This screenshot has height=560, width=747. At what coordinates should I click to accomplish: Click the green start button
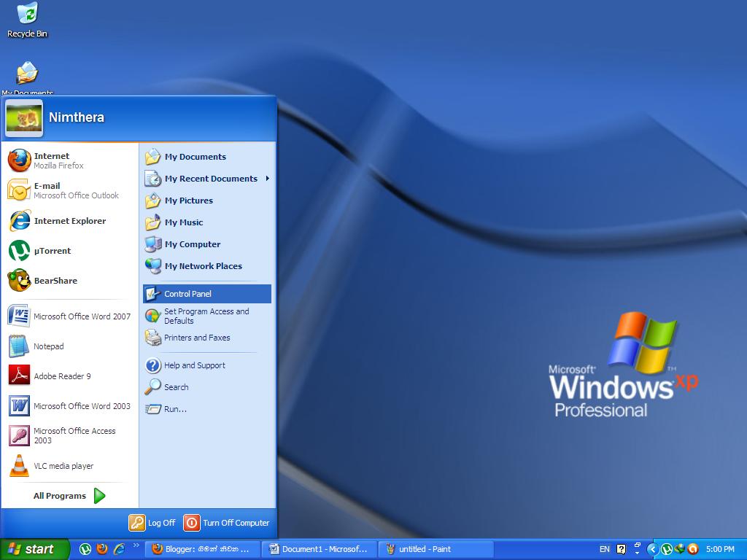click(34, 549)
